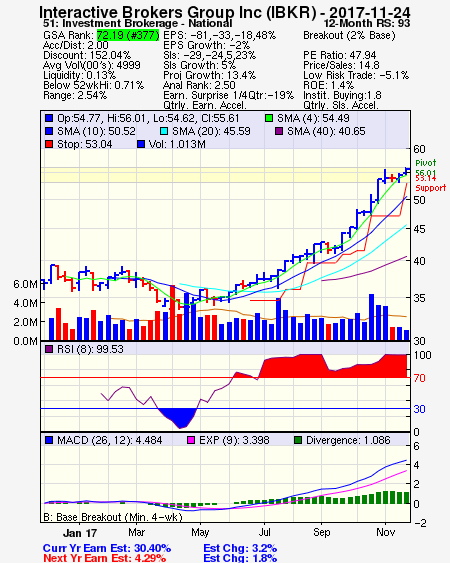Viewport: 450px width, 563px height.
Task: Click the '12-Month RS: 93' label
Action: [x=367, y=23]
